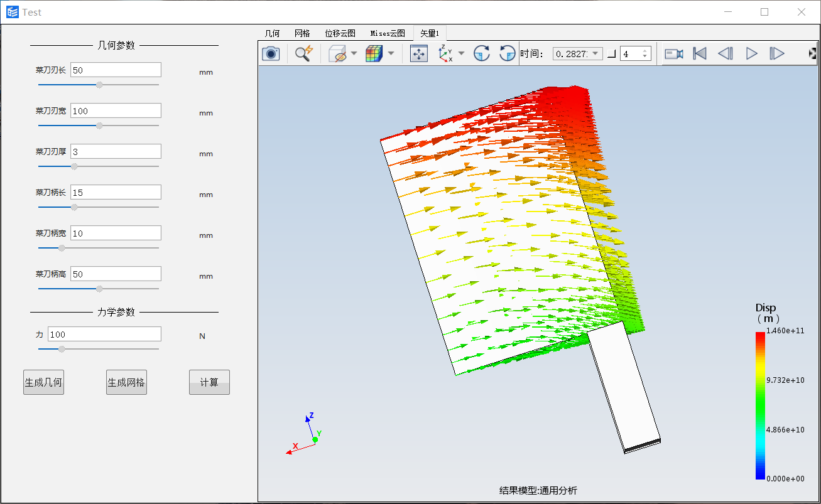Click the 菜刀柄高 slider handle

tap(99, 289)
